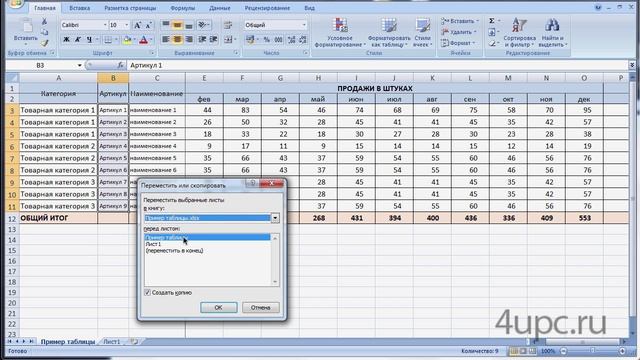The height and width of the screenshot is (360, 640).
Task: Align text to bottom of cell
Action: 189,25
